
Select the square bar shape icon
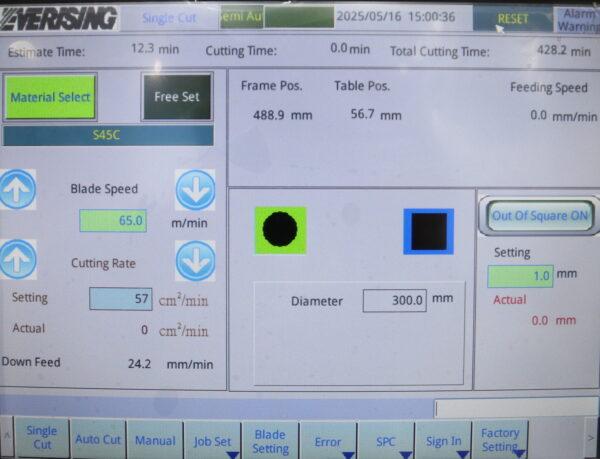tap(428, 232)
